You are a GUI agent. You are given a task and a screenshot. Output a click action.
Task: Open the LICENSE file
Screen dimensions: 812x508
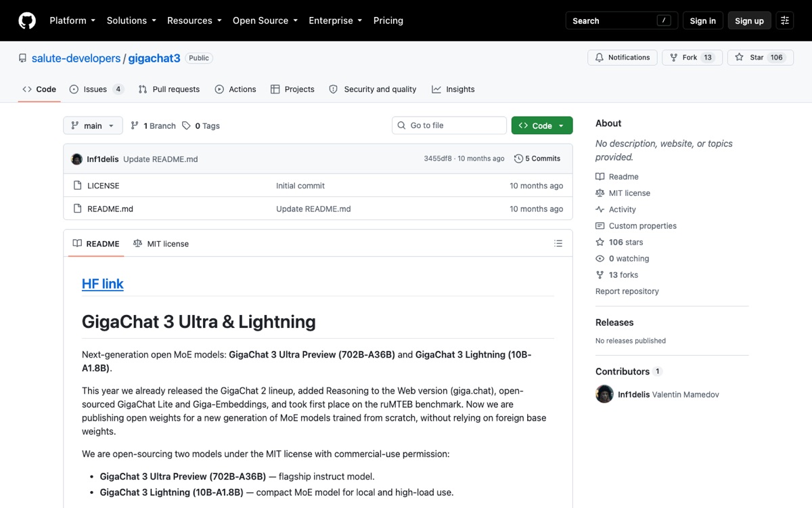[104, 186]
